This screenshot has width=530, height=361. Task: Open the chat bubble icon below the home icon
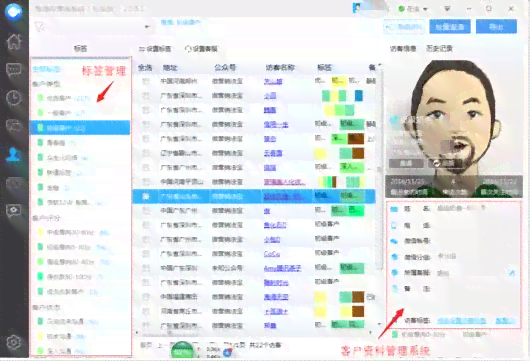[14, 70]
